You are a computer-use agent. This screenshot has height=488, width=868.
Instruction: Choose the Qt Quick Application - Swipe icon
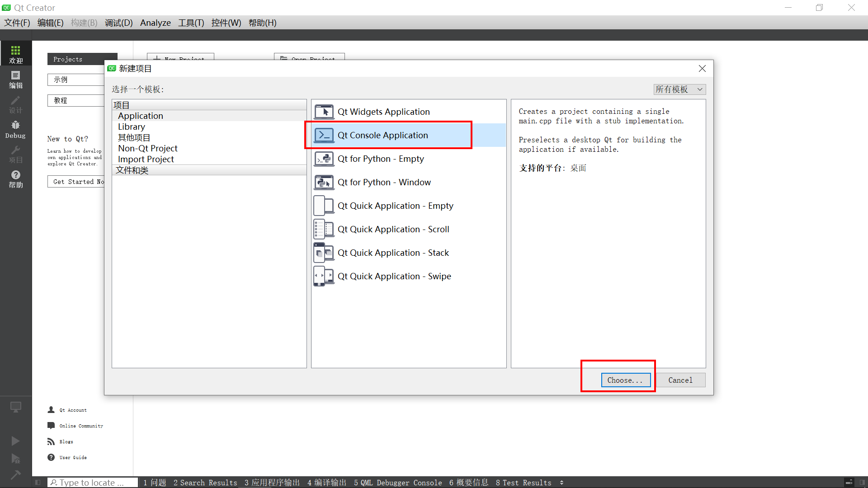[x=324, y=276]
